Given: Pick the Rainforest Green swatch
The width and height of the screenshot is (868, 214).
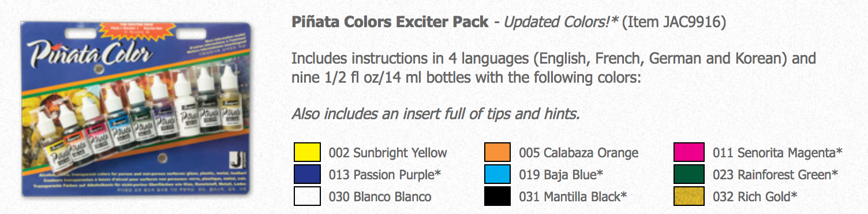Looking at the screenshot, I should pos(689,175).
